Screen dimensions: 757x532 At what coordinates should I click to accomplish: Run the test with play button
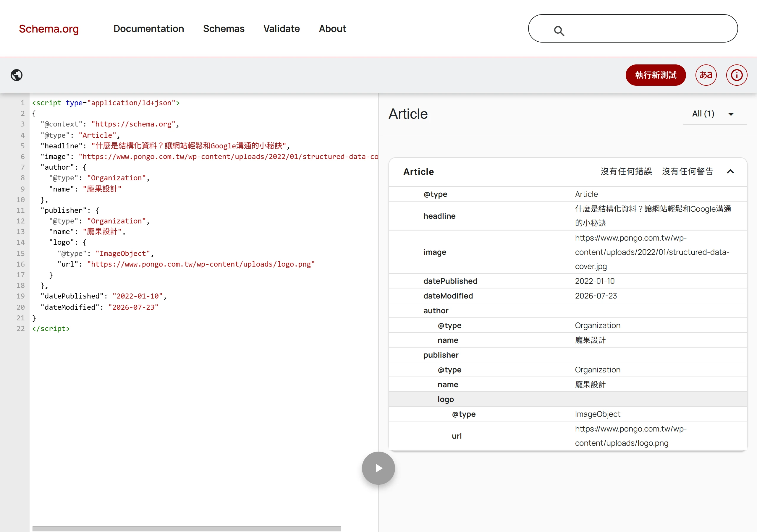click(378, 468)
